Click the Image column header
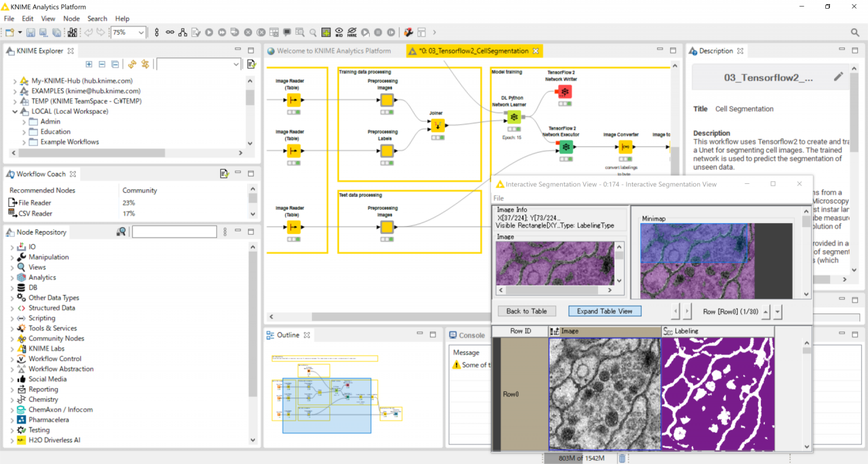This screenshot has height=464, width=868. coord(605,331)
